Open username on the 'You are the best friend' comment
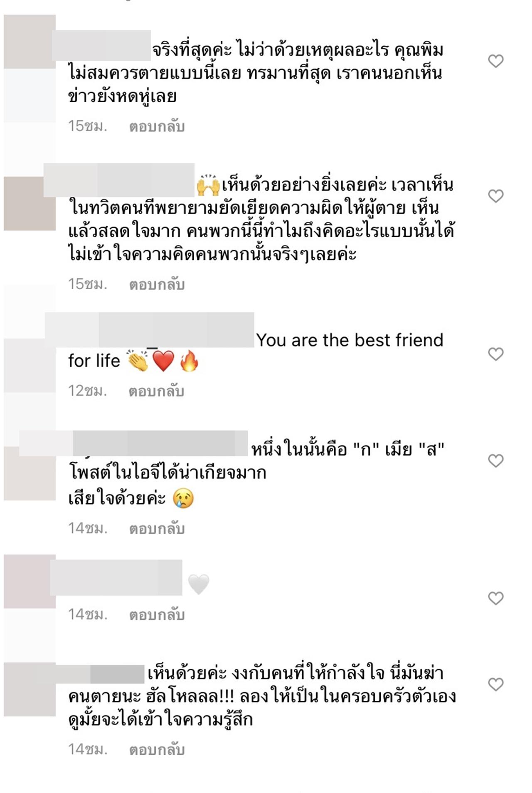Viewport: 532px width, 793px height. [150, 330]
